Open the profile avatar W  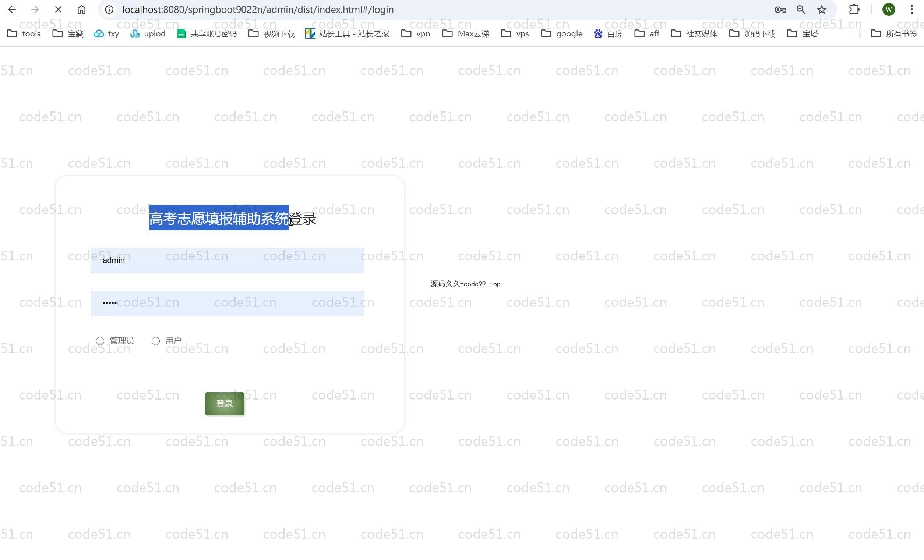click(x=889, y=9)
